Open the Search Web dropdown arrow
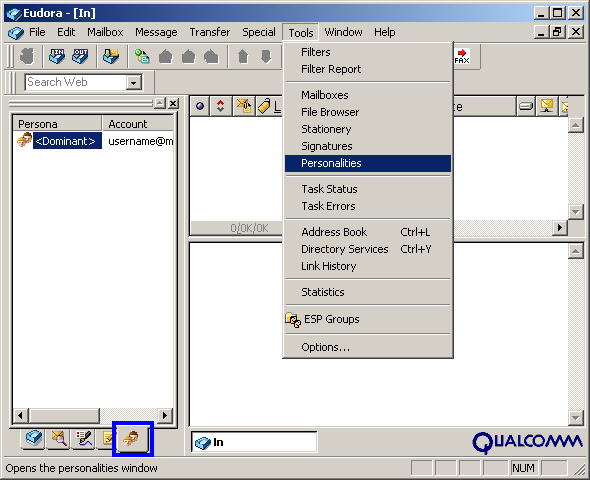Viewport: 590px width, 480px height. (x=134, y=82)
